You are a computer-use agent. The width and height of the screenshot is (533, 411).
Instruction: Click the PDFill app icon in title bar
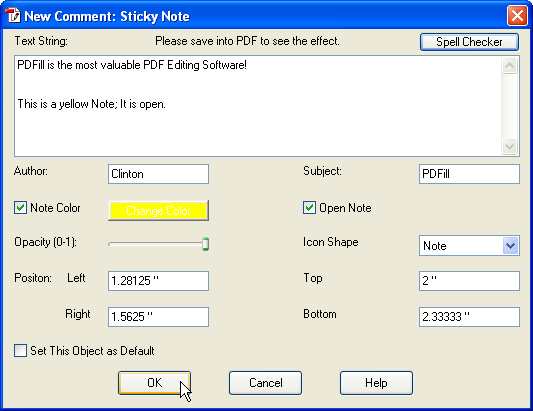13,16
